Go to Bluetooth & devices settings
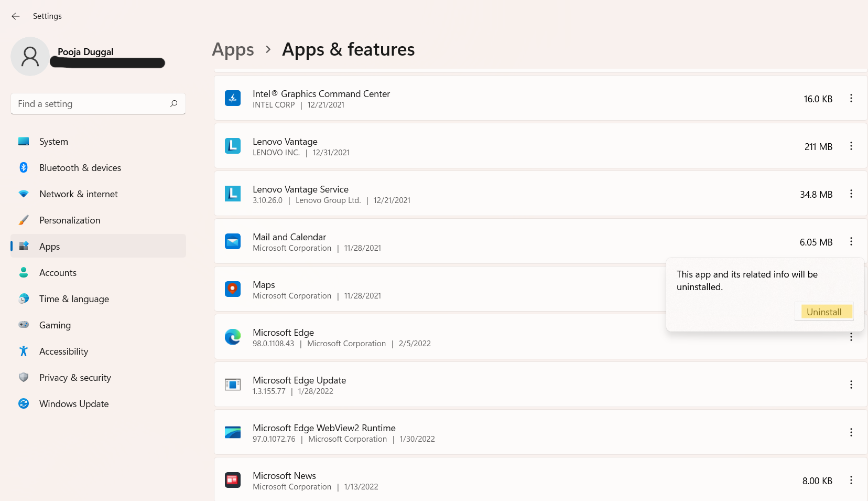 [x=98, y=168]
